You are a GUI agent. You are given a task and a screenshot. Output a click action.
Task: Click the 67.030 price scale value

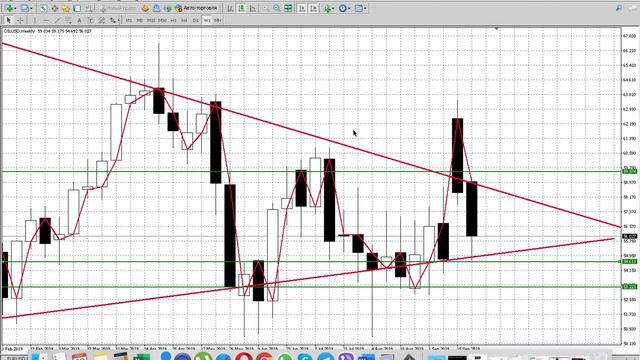tap(629, 36)
